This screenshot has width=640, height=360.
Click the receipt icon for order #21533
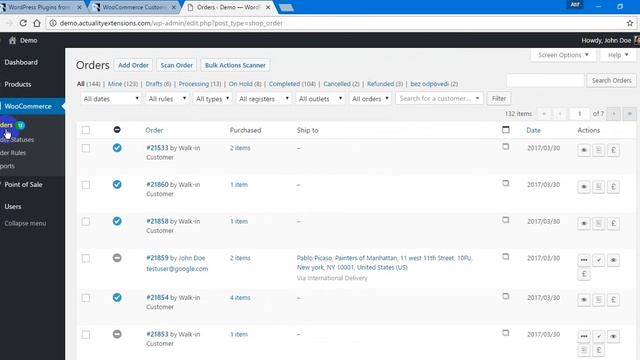(598, 150)
